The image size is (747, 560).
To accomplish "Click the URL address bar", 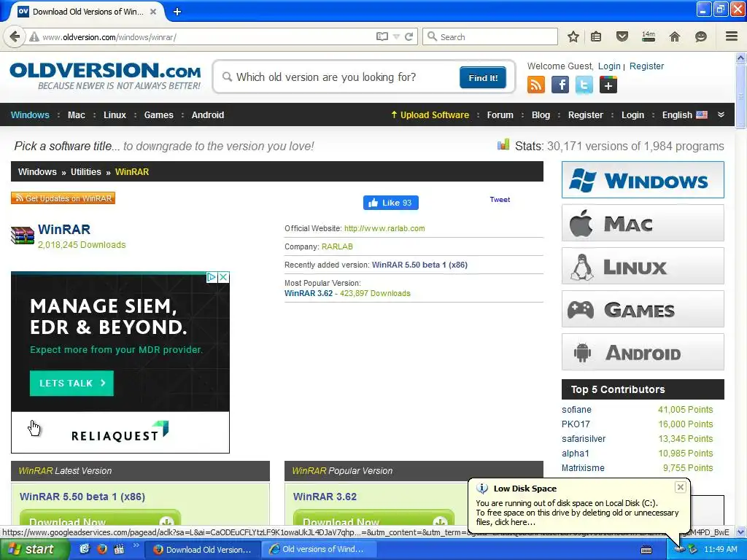I will pos(205,36).
